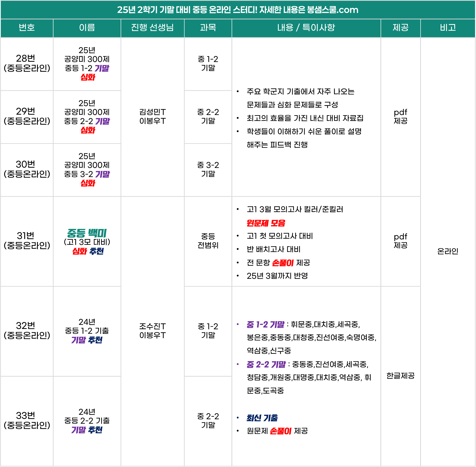476x467 pixels.
Task: Click bullet 원문제 손풀이 제공
Action: click(277, 431)
